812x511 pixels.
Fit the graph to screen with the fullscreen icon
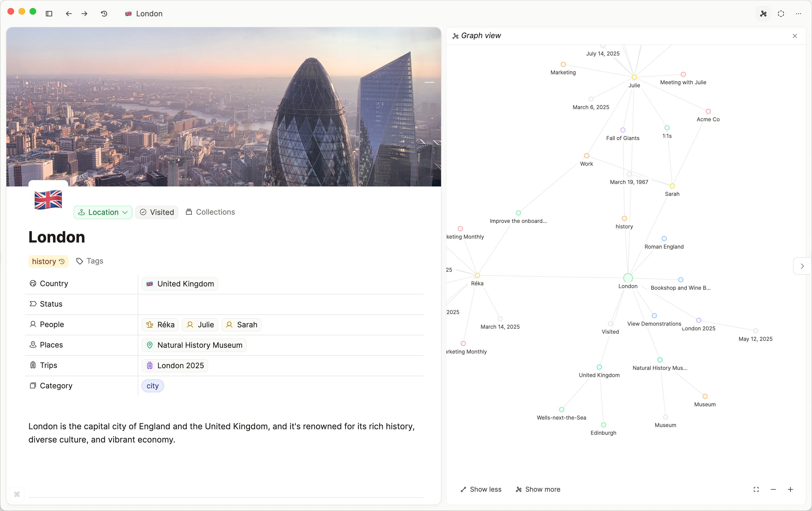coord(756,489)
